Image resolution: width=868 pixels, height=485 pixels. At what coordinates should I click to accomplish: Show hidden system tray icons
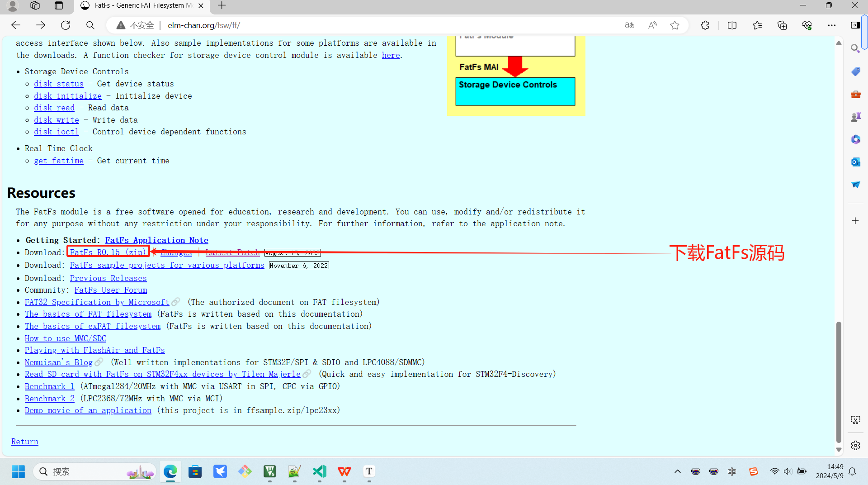678,471
